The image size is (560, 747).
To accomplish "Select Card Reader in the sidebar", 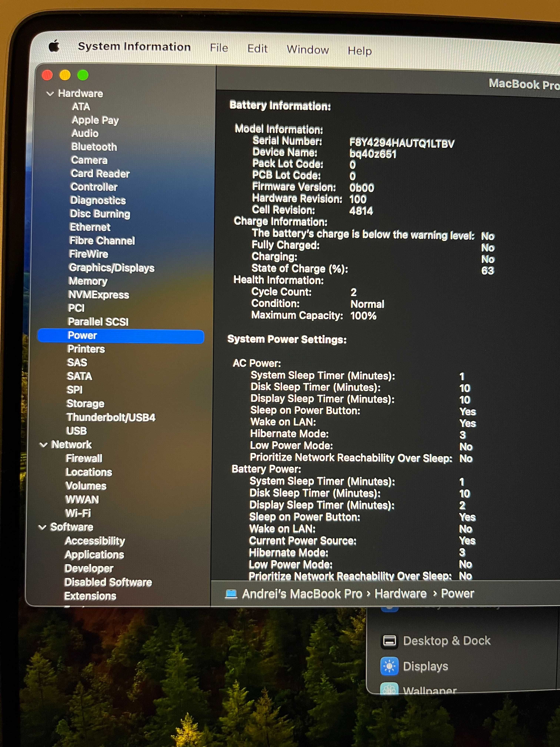I will coord(100,174).
